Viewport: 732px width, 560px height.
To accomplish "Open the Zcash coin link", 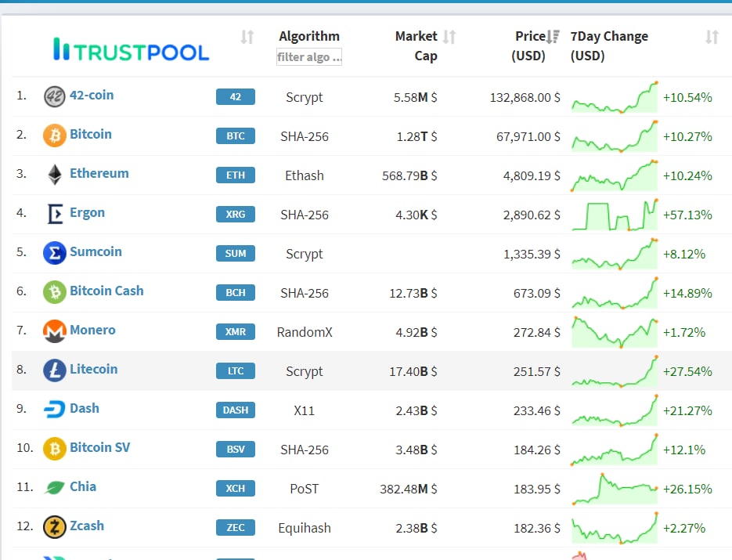I will pos(87,526).
